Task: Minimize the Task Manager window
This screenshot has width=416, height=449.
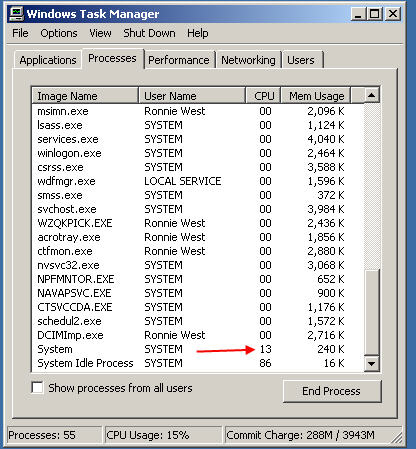Action: tap(358, 14)
